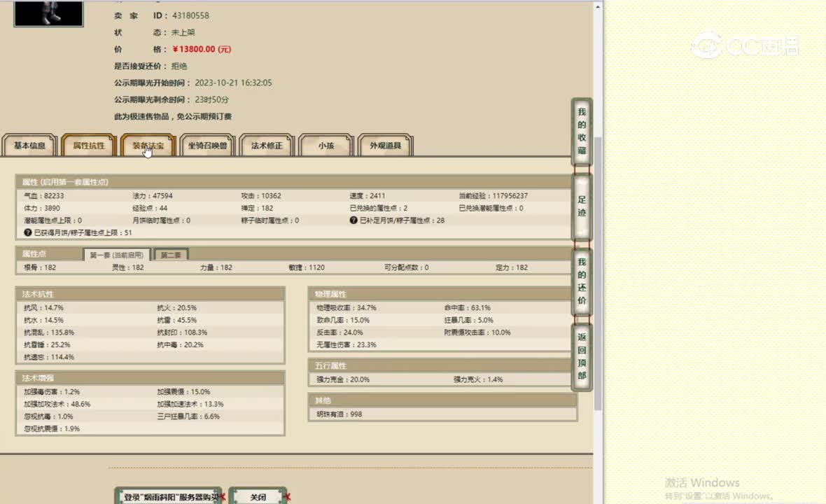Click 速度：2411 value

[367, 195]
